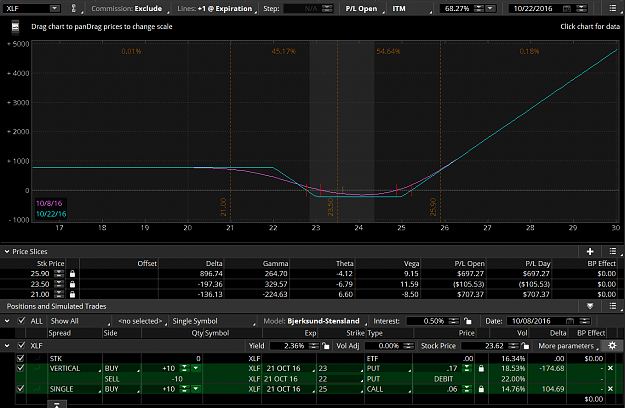Open calendar picker for the 10/08/2016 Date field
The image size is (625, 408).
click(570, 321)
